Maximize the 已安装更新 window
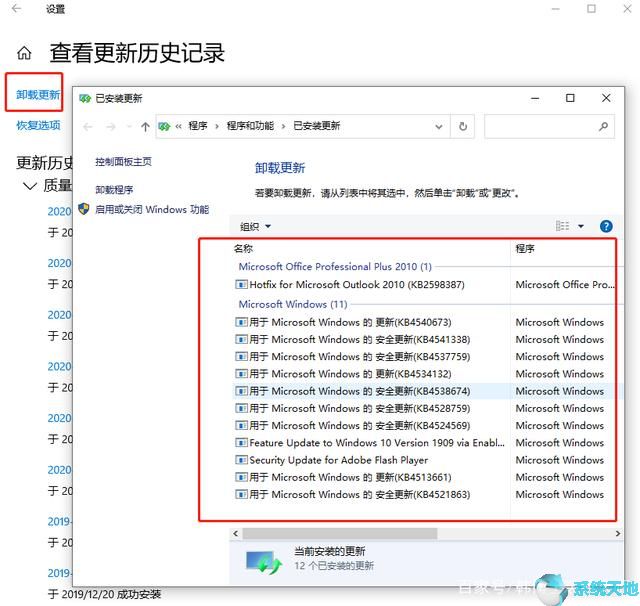Viewport: 640px width, 606px height. (570, 98)
